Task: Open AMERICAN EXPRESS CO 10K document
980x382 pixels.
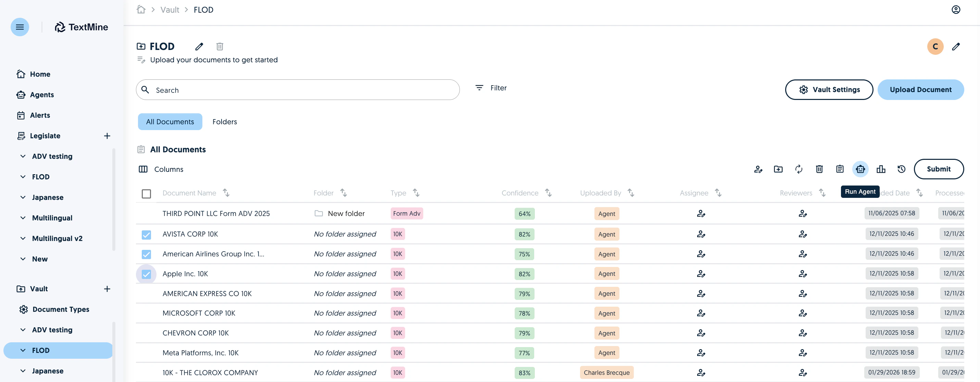Action: pyautogui.click(x=207, y=293)
